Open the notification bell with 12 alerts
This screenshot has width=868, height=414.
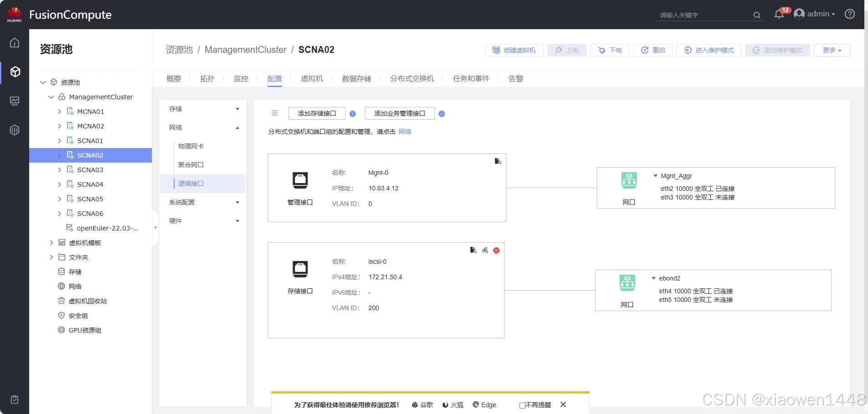[x=779, y=15]
